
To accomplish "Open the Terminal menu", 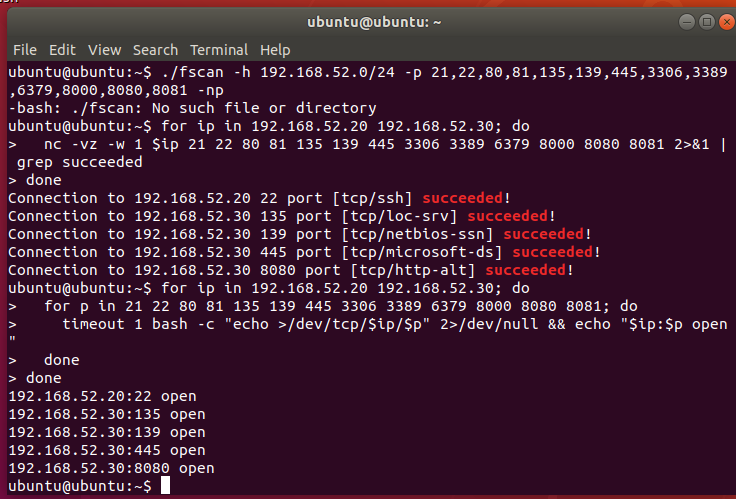I will 219,50.
